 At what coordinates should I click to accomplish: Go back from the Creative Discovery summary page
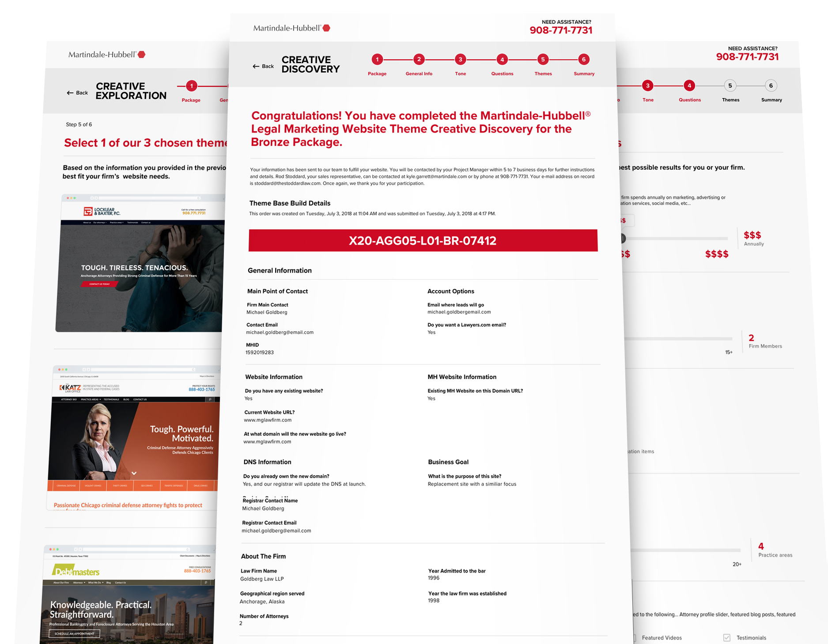pyautogui.click(x=263, y=66)
